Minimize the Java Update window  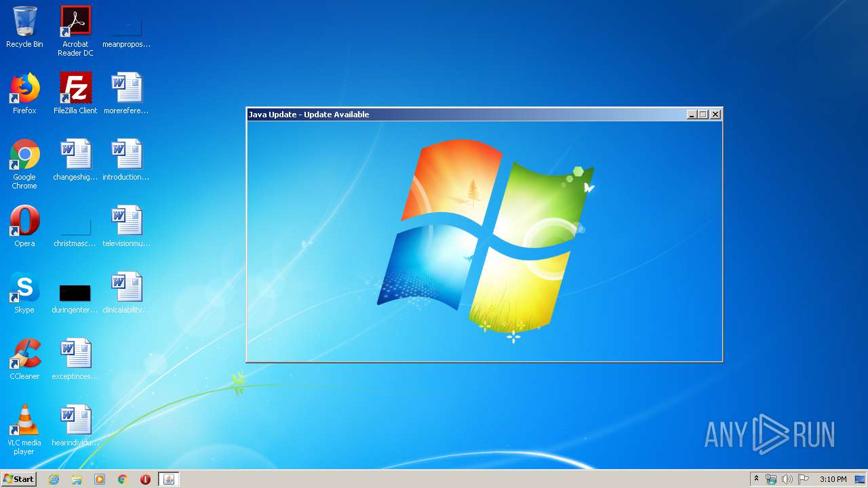(692, 115)
